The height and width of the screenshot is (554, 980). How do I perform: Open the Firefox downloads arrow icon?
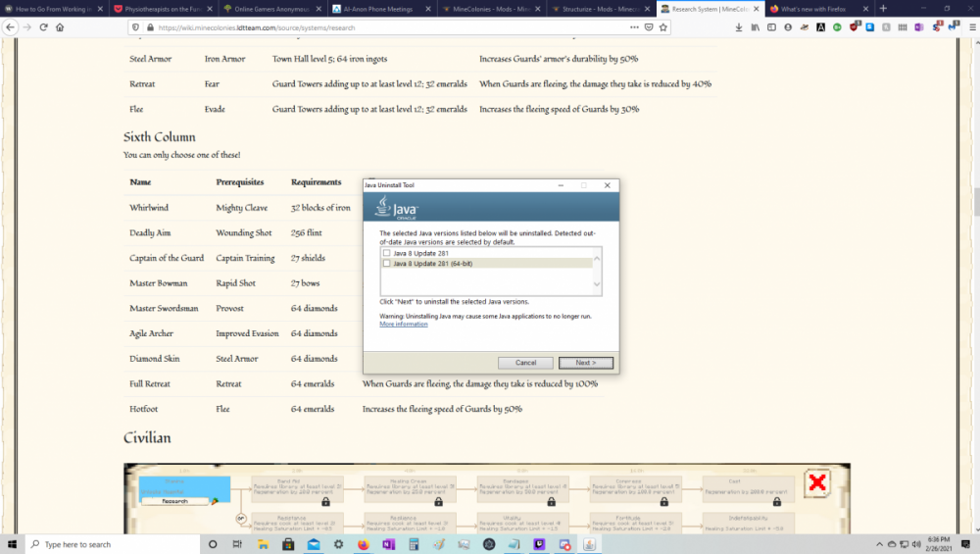pyautogui.click(x=738, y=27)
